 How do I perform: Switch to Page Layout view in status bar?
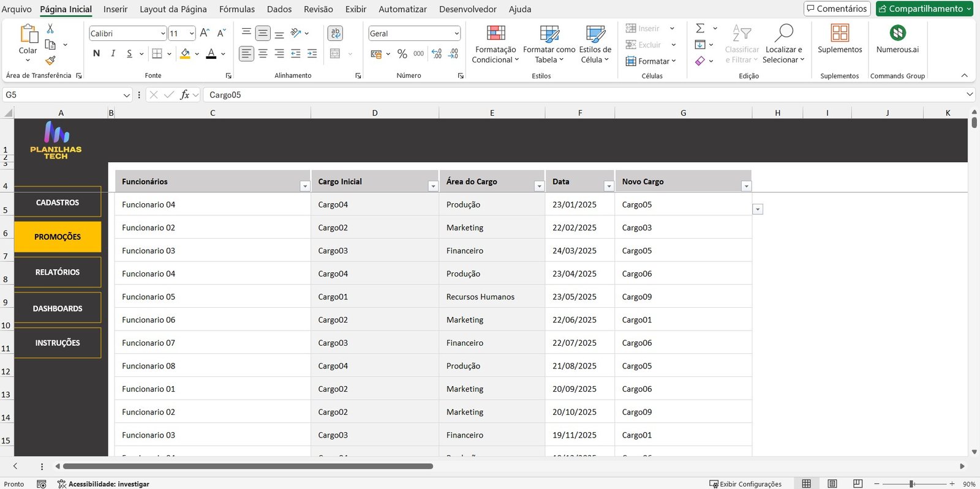coord(832,483)
